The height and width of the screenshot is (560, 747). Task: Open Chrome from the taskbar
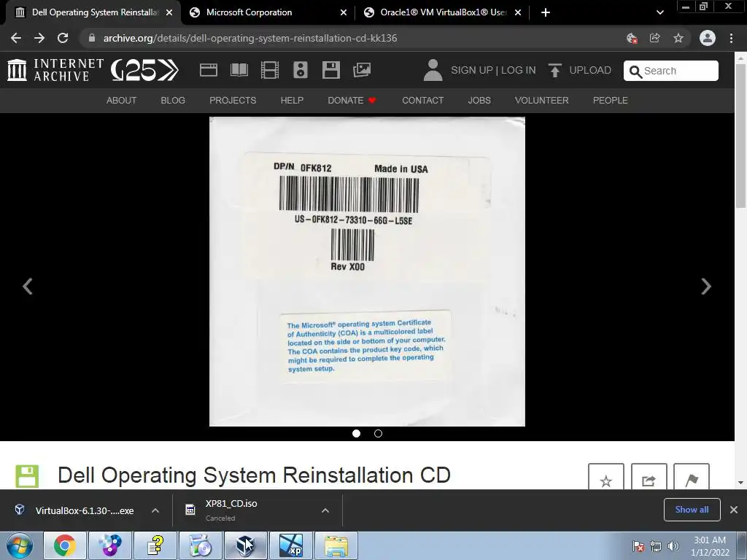(x=65, y=545)
